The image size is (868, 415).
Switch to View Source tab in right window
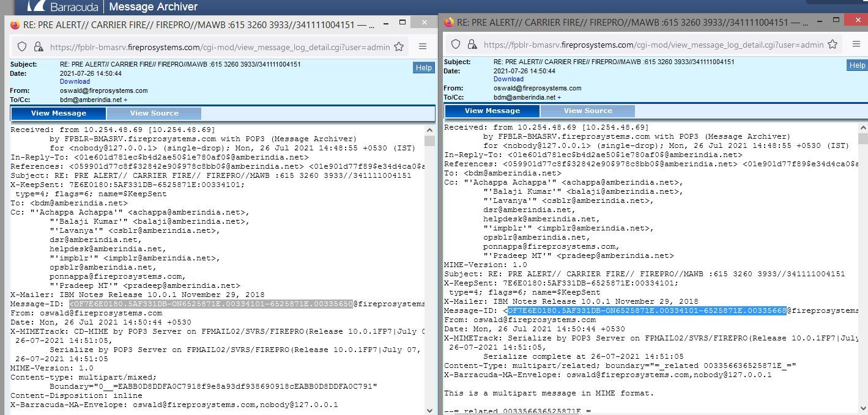click(x=588, y=111)
